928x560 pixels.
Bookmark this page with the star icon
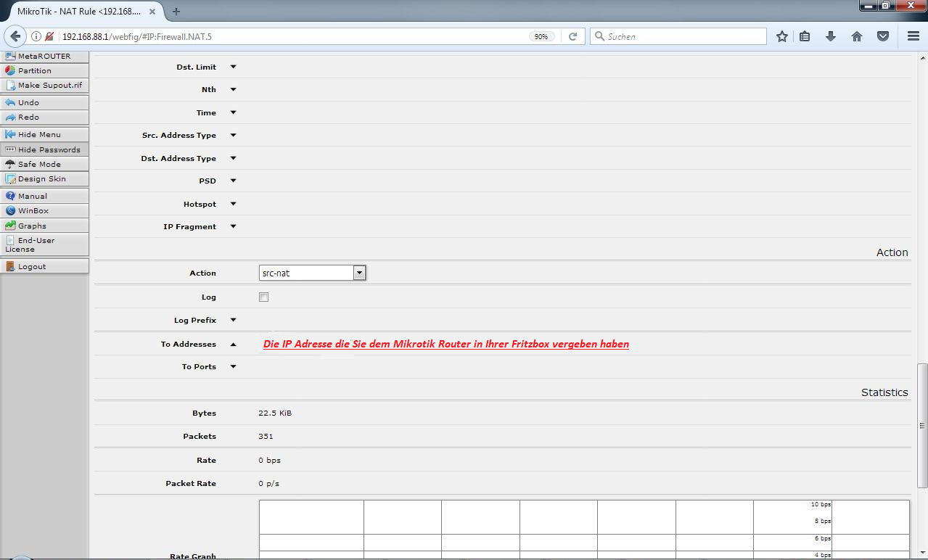coord(781,36)
